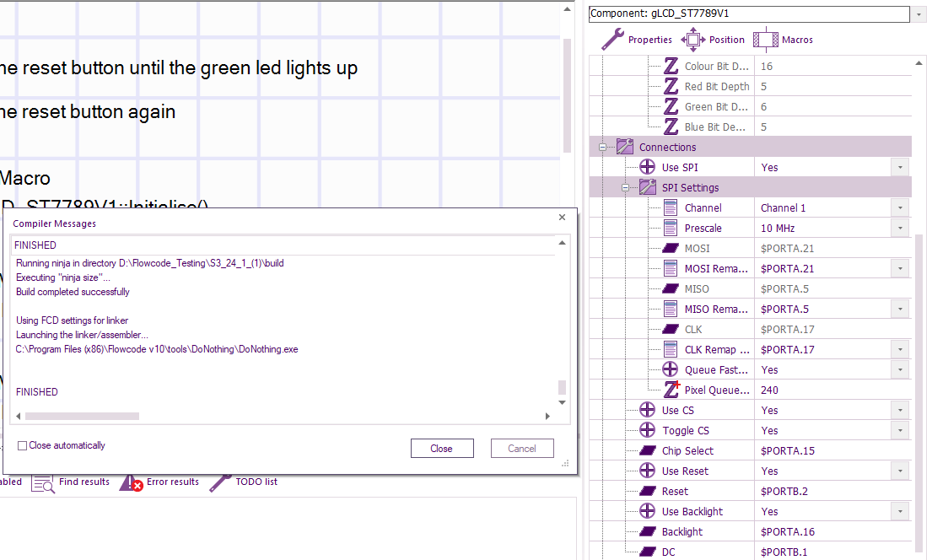932x560 pixels.
Task: Switch to the Macros tab
Action: pos(784,39)
